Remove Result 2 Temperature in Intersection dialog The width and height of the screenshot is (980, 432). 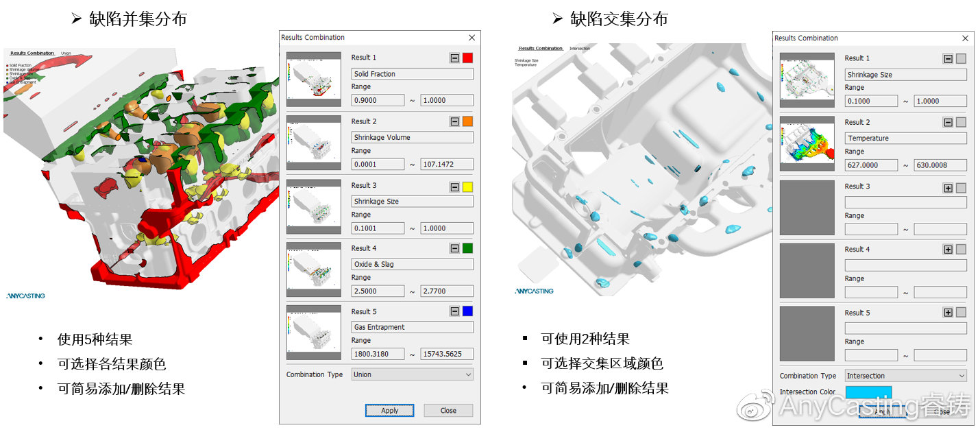[x=948, y=122]
